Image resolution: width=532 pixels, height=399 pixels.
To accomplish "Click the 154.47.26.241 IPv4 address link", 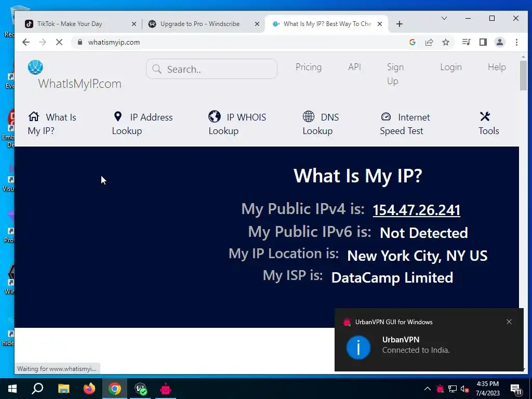I will (x=417, y=210).
